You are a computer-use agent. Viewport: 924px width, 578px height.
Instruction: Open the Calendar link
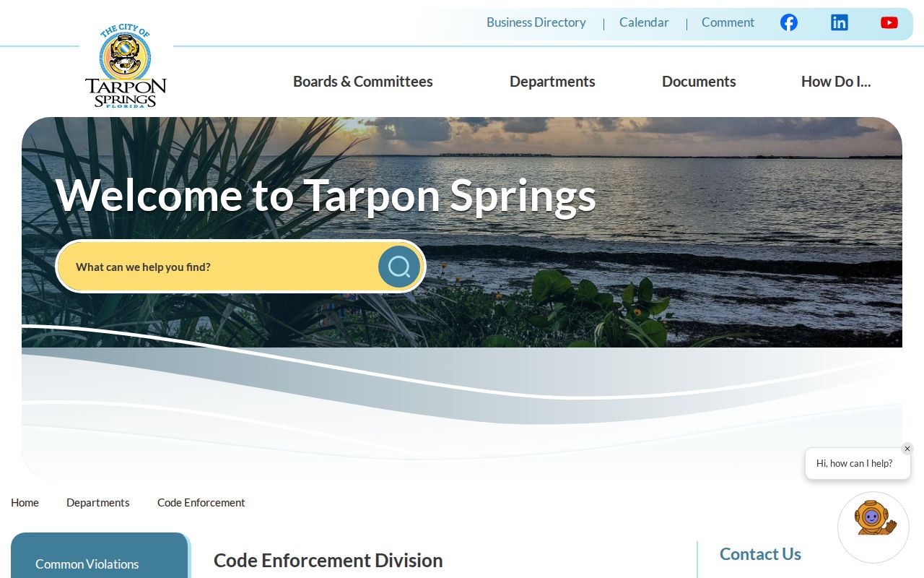click(644, 22)
